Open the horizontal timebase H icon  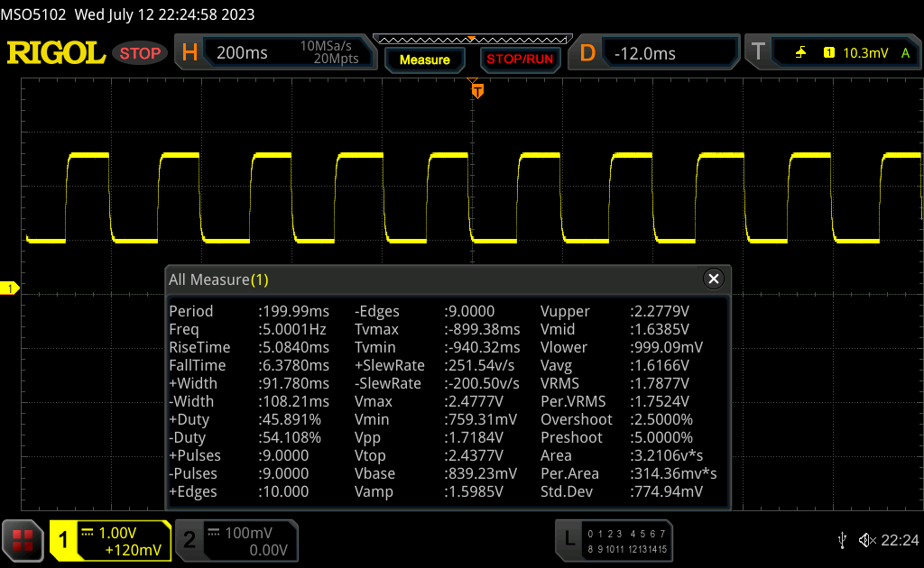point(189,53)
